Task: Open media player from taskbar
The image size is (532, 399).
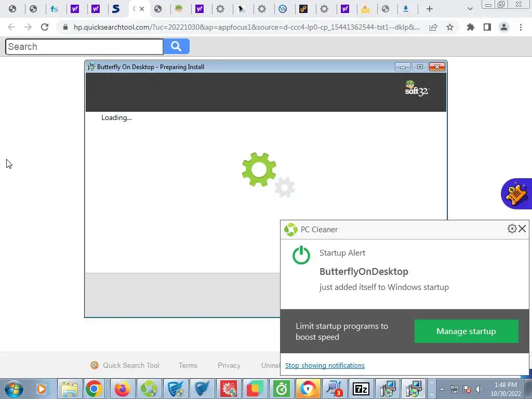Action: coord(42,389)
